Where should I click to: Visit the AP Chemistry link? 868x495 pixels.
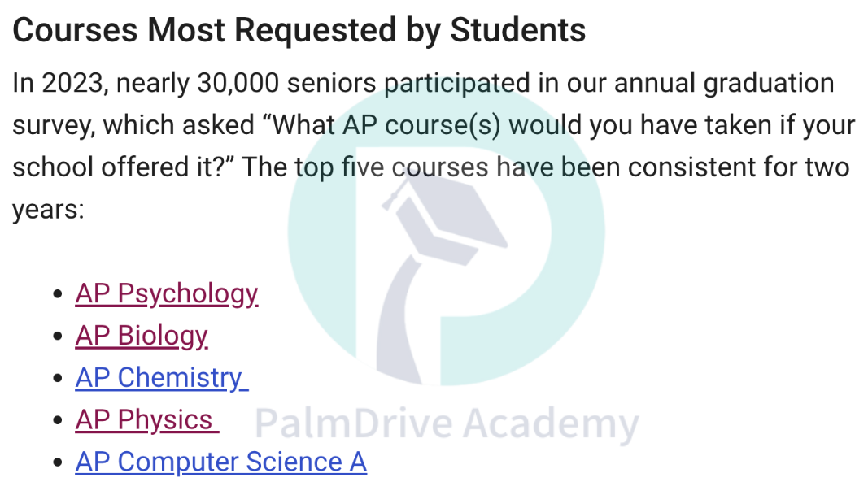162,378
